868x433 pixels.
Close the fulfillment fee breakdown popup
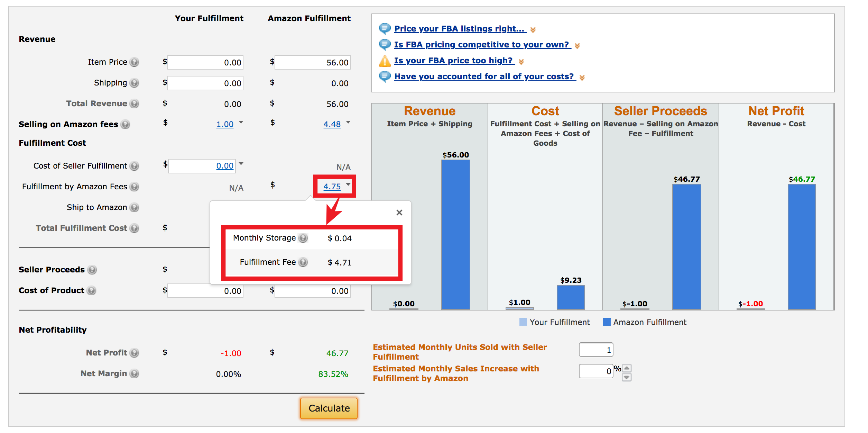[x=399, y=213]
